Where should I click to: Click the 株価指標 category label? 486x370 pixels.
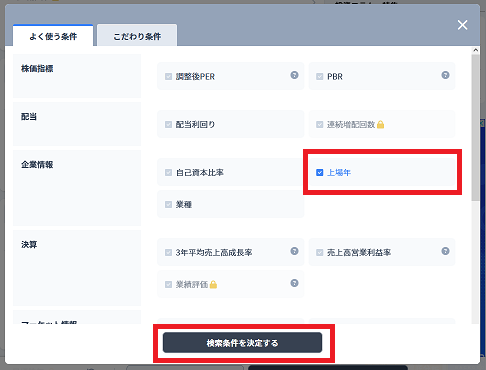(37, 69)
